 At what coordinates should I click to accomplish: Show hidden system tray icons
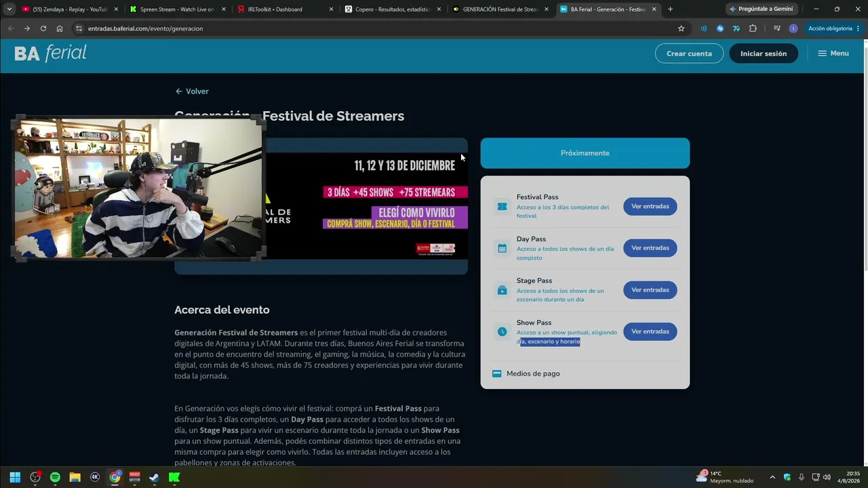[x=772, y=477]
